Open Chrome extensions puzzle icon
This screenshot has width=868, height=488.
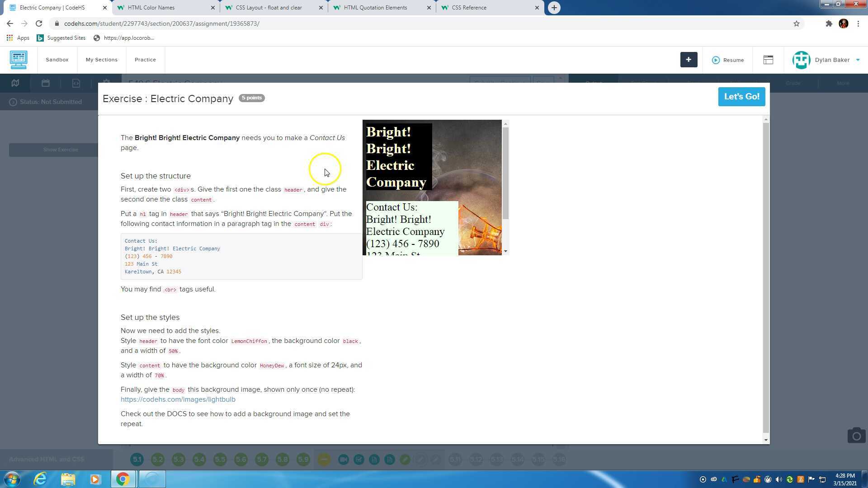coord(829,23)
